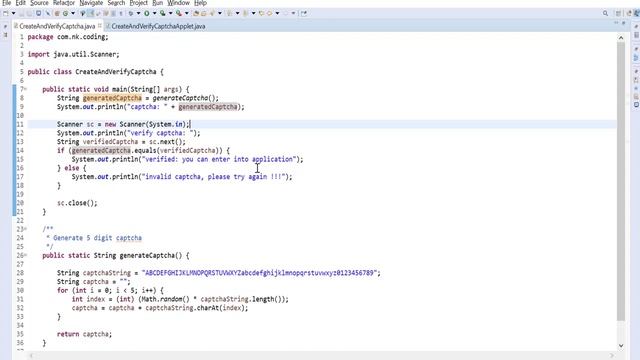The height and width of the screenshot is (360, 640).
Task: Switch to the Java perspective icon
Action: pos(637,13)
